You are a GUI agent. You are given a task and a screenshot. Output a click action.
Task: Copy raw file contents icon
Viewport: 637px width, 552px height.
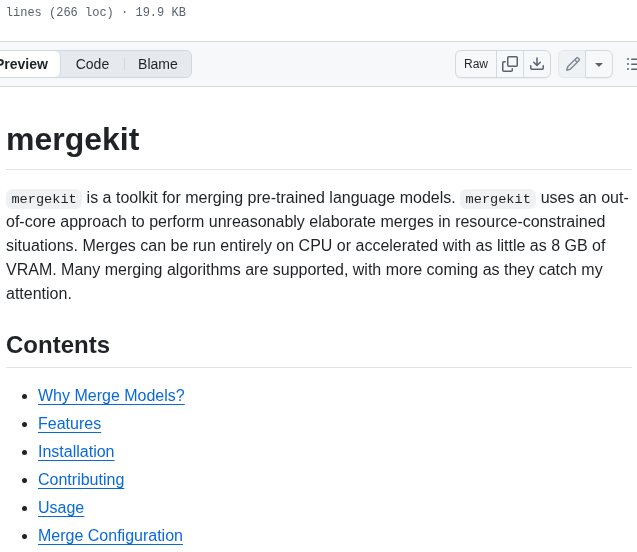510,64
